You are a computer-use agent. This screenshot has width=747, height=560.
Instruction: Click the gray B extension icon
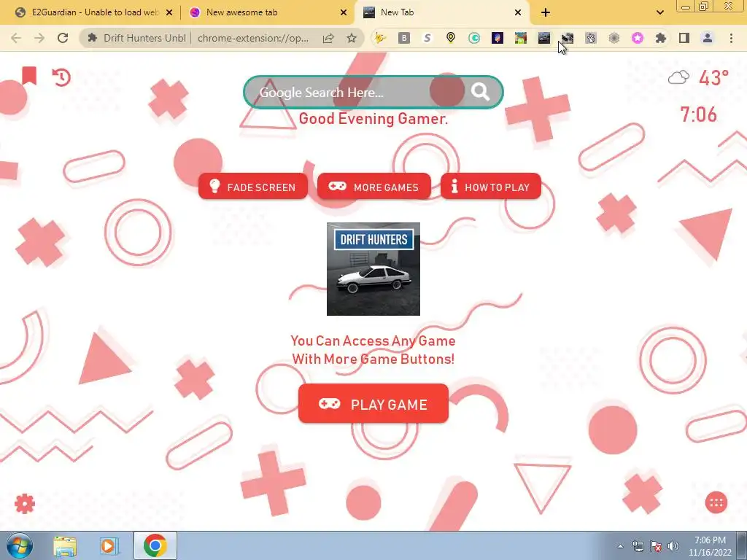point(404,38)
